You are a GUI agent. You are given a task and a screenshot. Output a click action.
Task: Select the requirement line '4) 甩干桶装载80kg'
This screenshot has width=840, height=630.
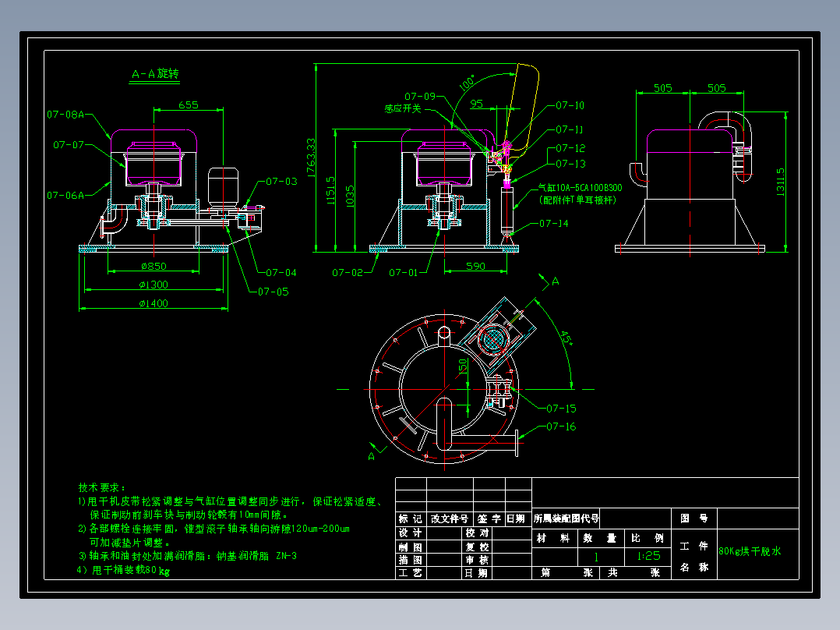click(x=123, y=570)
